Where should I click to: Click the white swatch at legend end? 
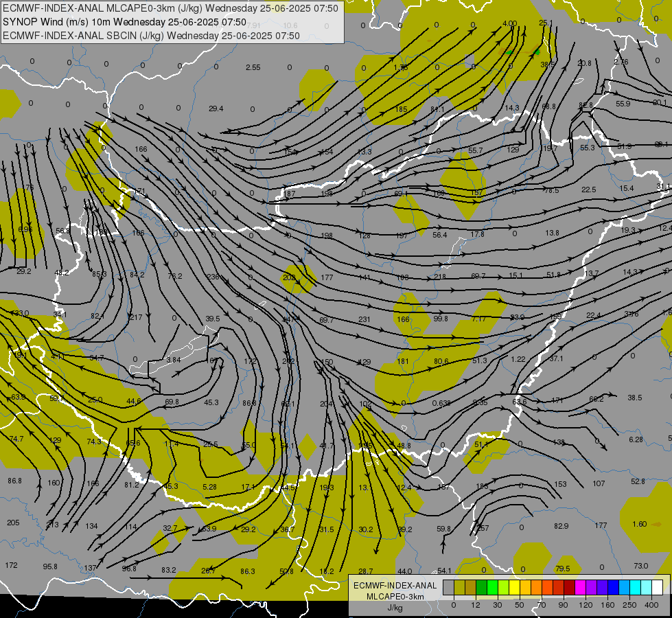[x=658, y=587]
